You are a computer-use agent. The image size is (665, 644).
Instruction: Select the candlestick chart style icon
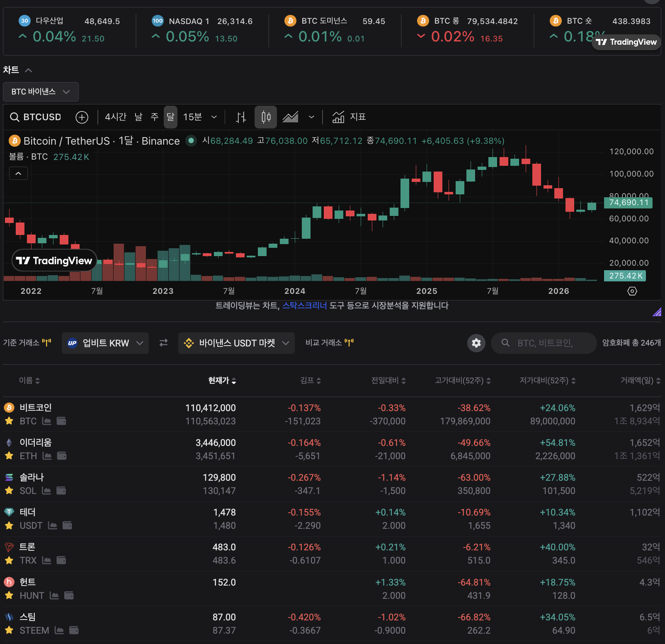266,117
